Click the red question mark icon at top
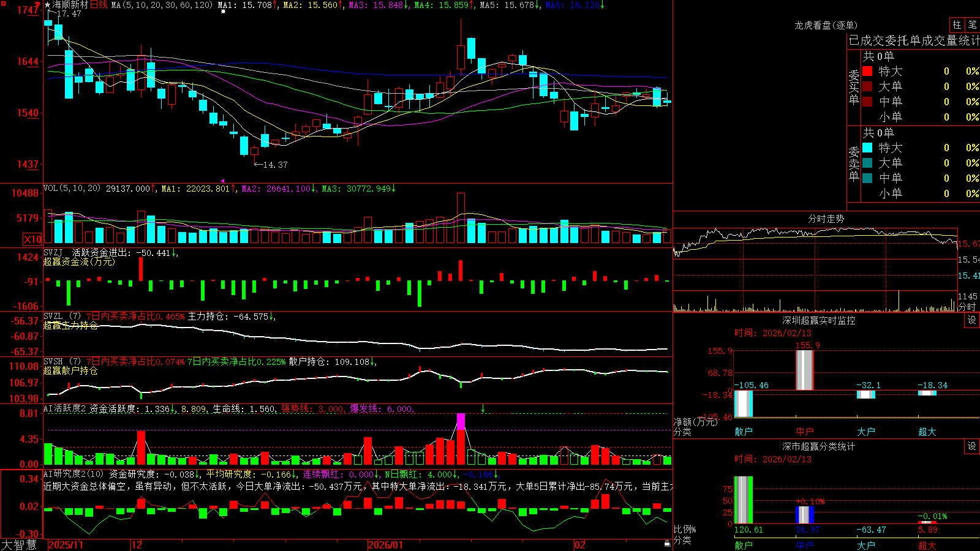This screenshot has height=551, width=980. [38, 6]
